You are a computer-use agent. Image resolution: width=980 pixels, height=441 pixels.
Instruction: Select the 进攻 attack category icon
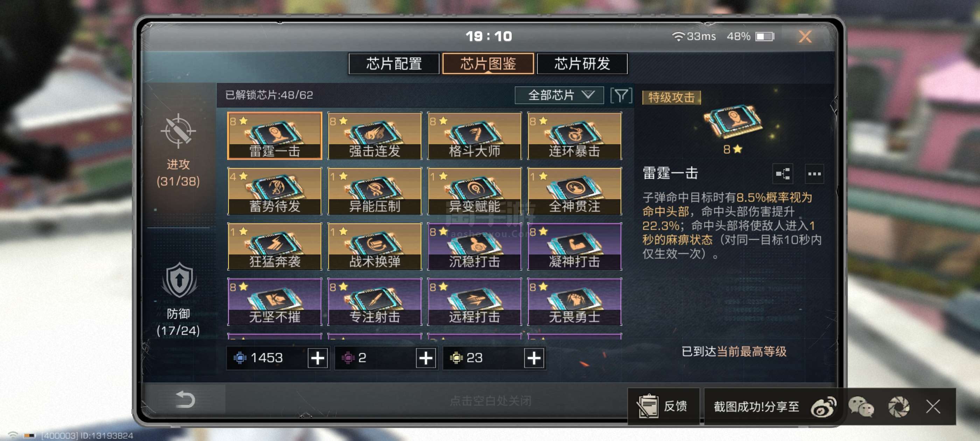(178, 131)
